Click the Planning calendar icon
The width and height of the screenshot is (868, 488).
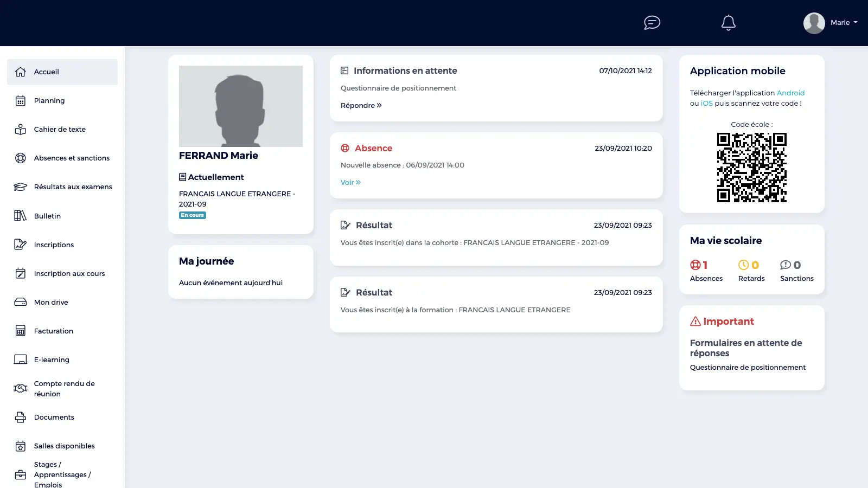click(x=21, y=101)
